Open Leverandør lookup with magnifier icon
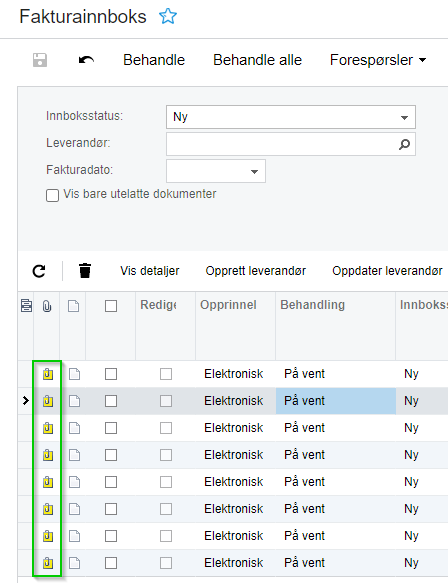The image size is (448, 583). [404, 144]
